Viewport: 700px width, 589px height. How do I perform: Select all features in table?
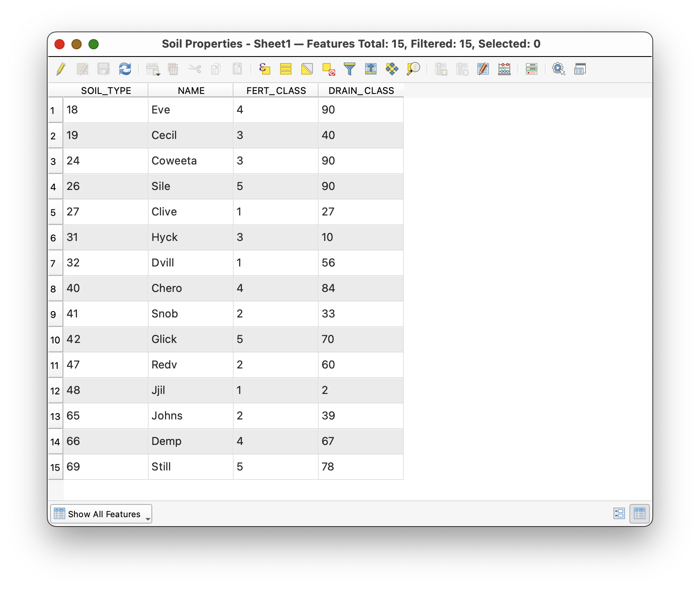pos(286,69)
